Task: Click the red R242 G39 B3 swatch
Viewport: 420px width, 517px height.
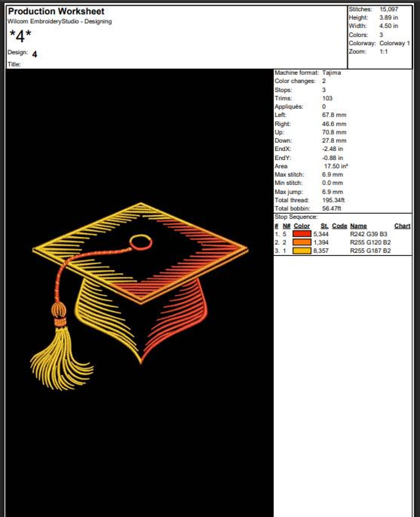Action: [302, 234]
